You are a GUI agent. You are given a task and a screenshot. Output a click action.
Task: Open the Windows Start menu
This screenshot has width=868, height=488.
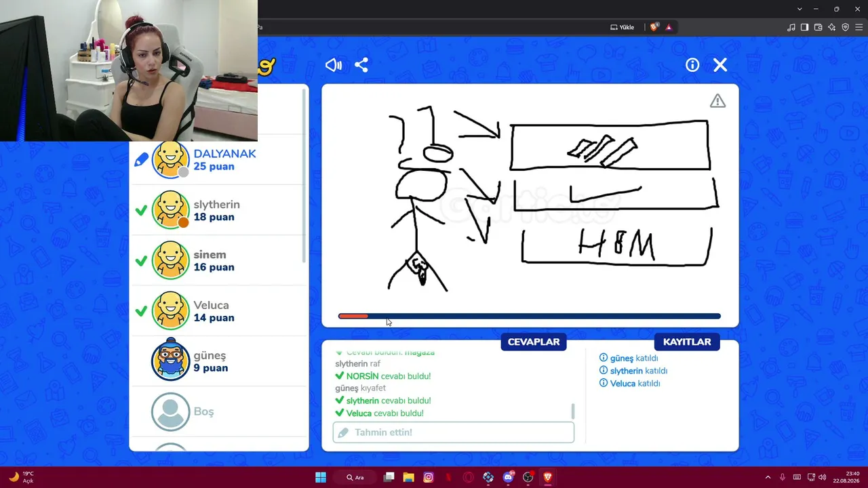click(x=321, y=477)
